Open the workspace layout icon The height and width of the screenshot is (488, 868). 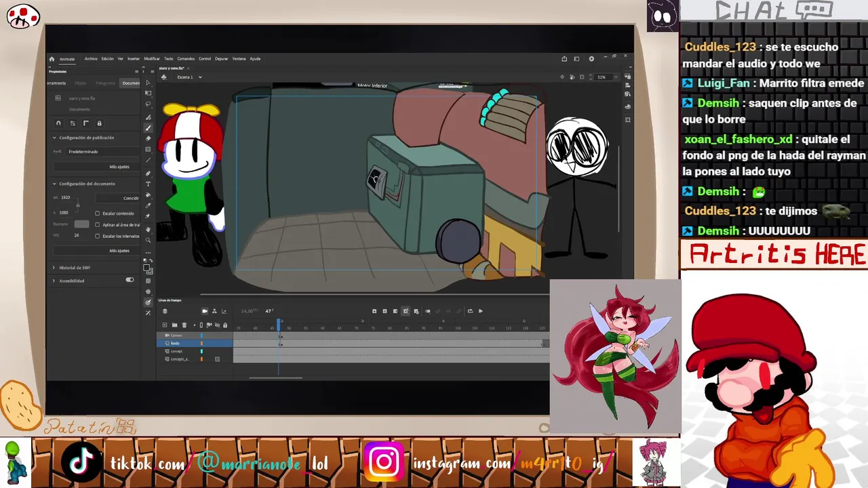click(x=577, y=59)
